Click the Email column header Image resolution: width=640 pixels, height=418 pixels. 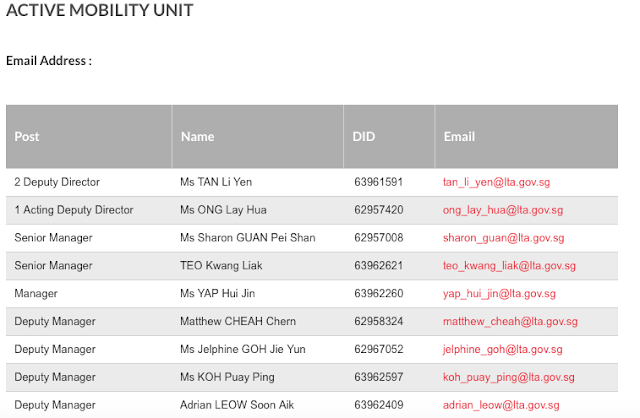point(459,137)
